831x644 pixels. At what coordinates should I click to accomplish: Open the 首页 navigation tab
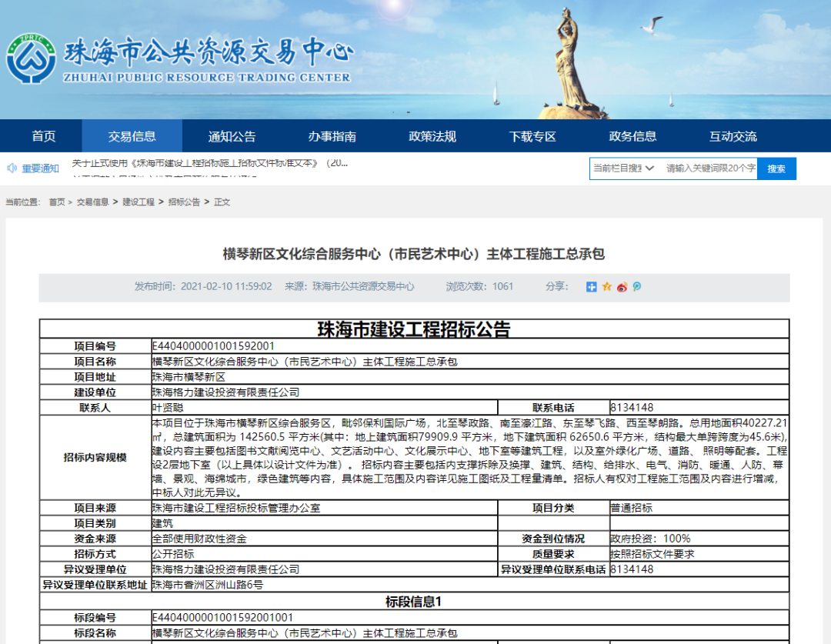pos(44,136)
